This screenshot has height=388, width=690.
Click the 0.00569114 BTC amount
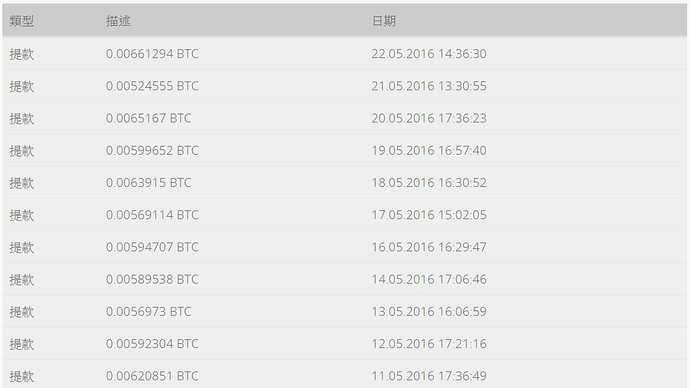(x=152, y=215)
